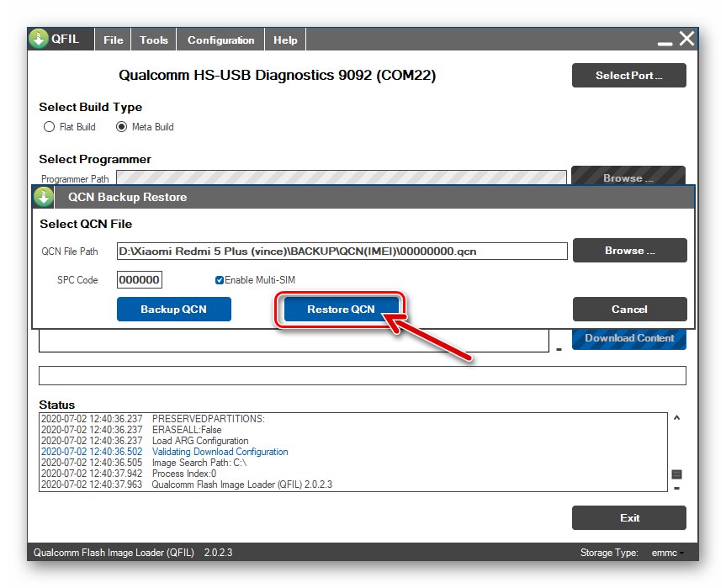Close the QFIL window
726x588 pixels.
(686, 39)
